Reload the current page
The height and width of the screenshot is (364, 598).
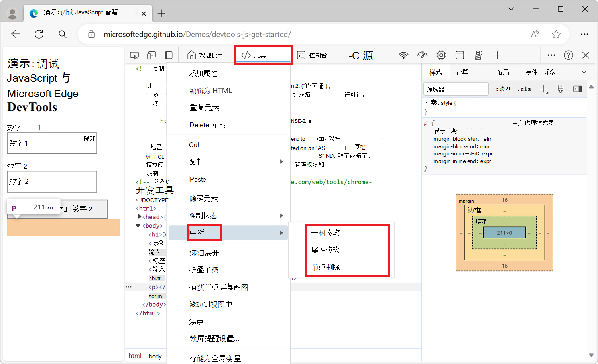point(39,34)
